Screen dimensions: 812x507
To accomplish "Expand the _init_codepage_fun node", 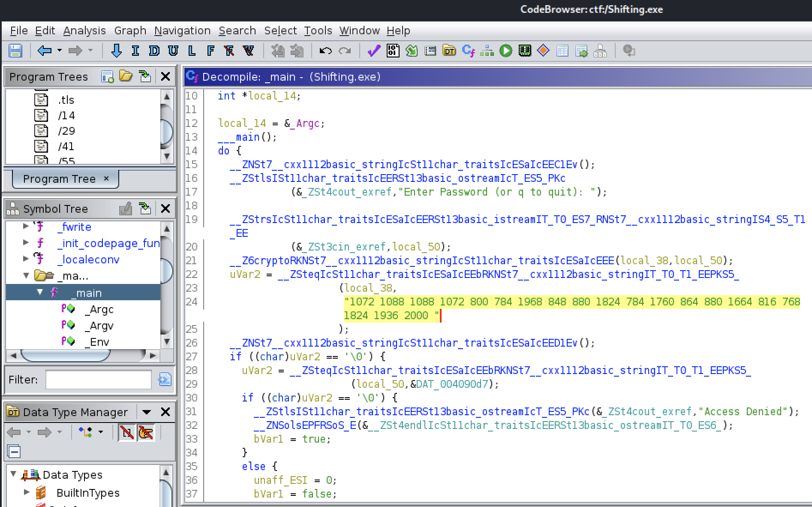I will coord(26,243).
